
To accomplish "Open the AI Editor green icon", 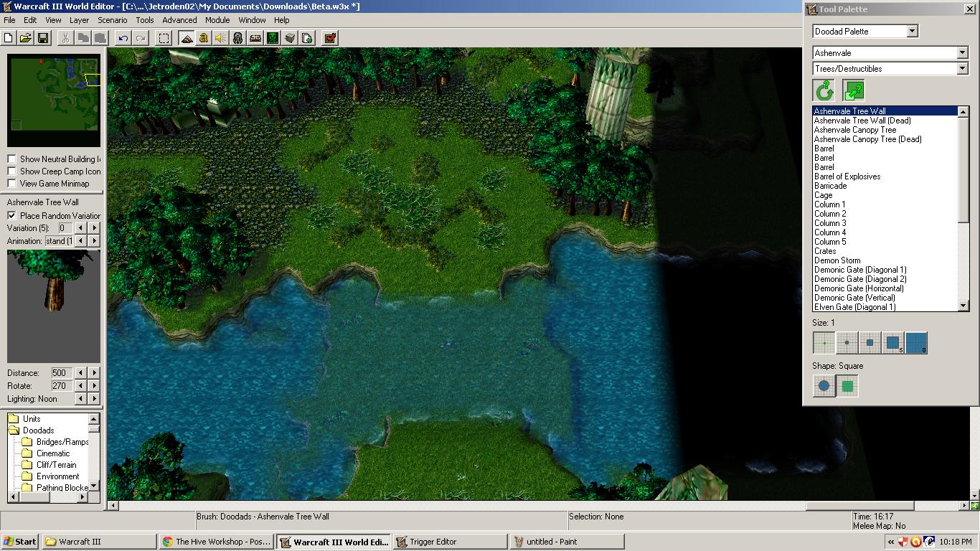I will tap(273, 38).
